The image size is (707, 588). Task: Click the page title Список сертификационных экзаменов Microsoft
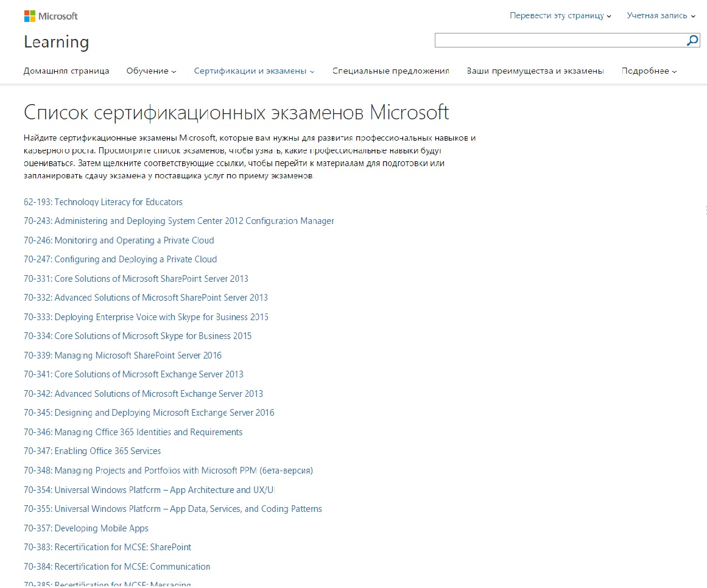[236, 112]
